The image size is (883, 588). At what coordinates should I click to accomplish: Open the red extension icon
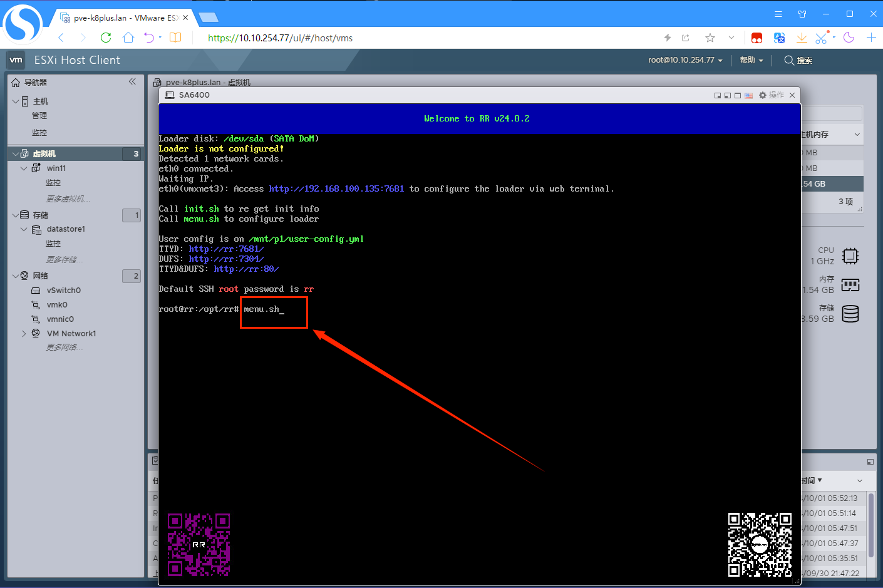(756, 38)
